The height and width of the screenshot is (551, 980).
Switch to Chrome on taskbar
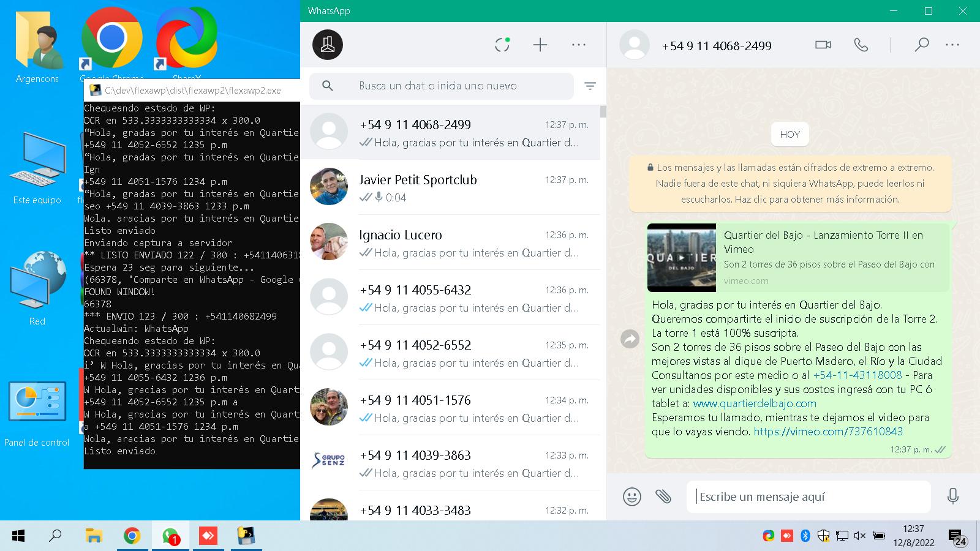click(132, 536)
